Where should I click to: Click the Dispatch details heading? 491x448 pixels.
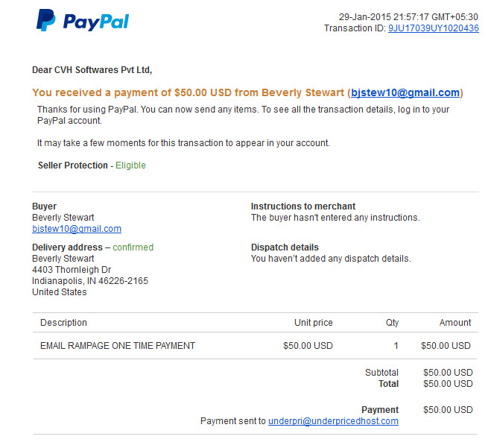pyautogui.click(x=285, y=247)
